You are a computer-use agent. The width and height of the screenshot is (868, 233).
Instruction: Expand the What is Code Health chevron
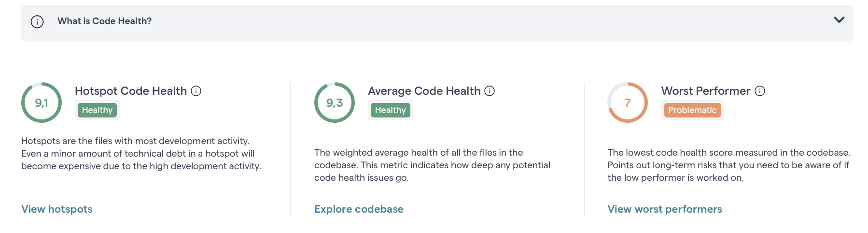[839, 20]
